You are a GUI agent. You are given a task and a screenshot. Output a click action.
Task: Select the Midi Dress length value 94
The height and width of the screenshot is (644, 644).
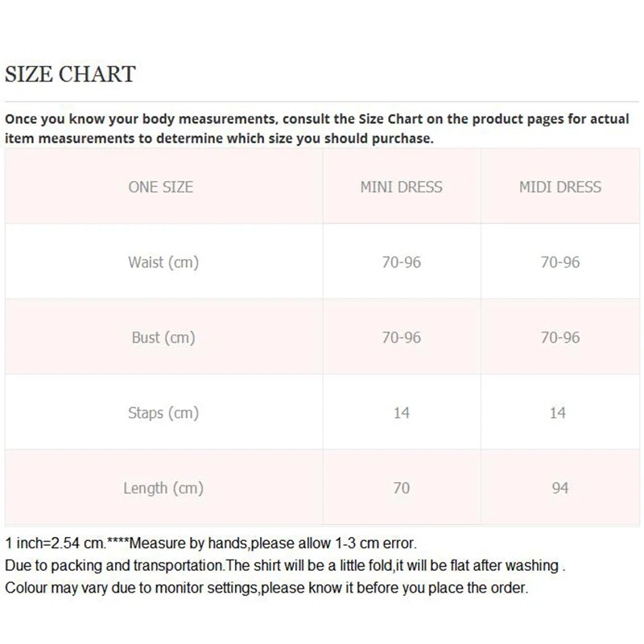[x=559, y=488]
